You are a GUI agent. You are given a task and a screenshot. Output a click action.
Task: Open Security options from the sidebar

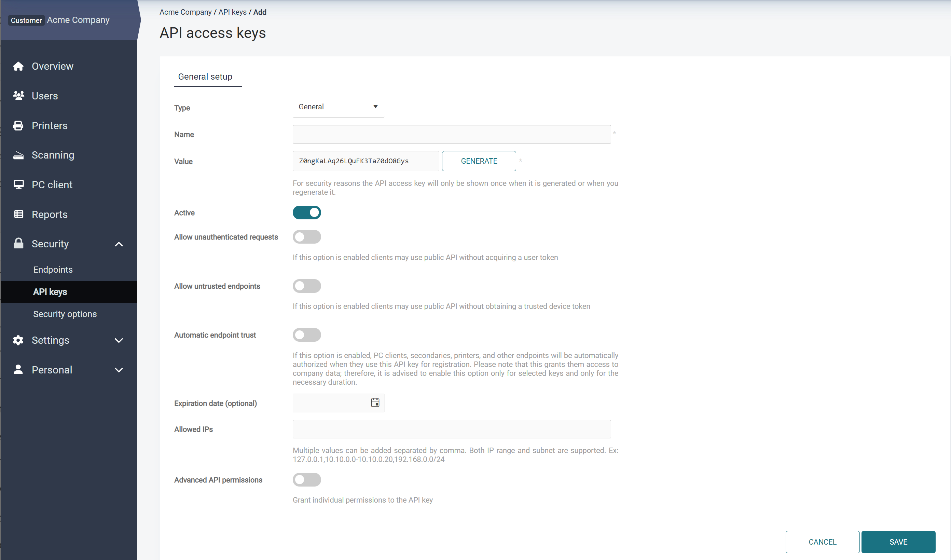pos(65,314)
